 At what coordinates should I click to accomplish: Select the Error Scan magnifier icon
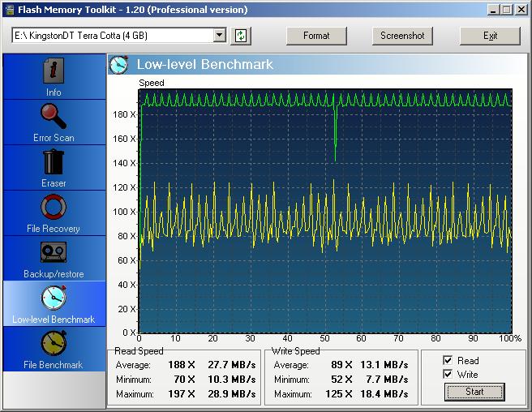click(x=54, y=117)
